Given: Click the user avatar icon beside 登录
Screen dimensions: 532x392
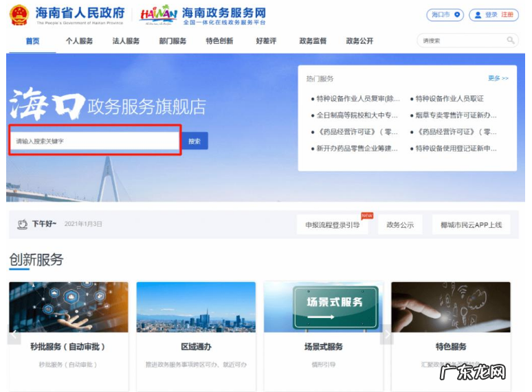Looking at the screenshot, I should (478, 15).
